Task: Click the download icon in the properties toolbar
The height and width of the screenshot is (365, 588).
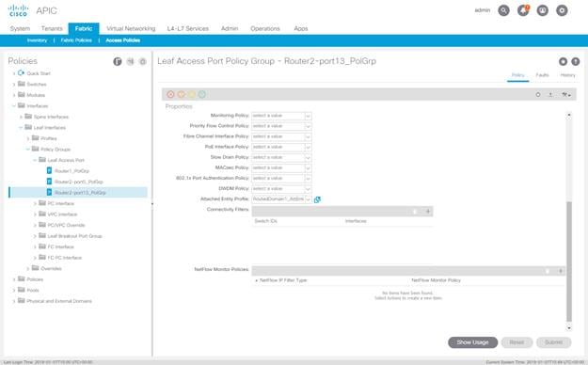Action: pyautogui.click(x=550, y=95)
